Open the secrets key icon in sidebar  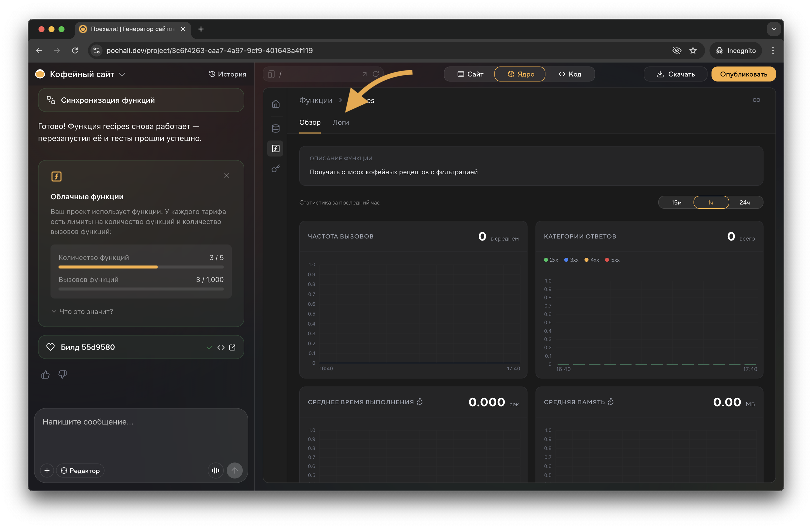(276, 168)
